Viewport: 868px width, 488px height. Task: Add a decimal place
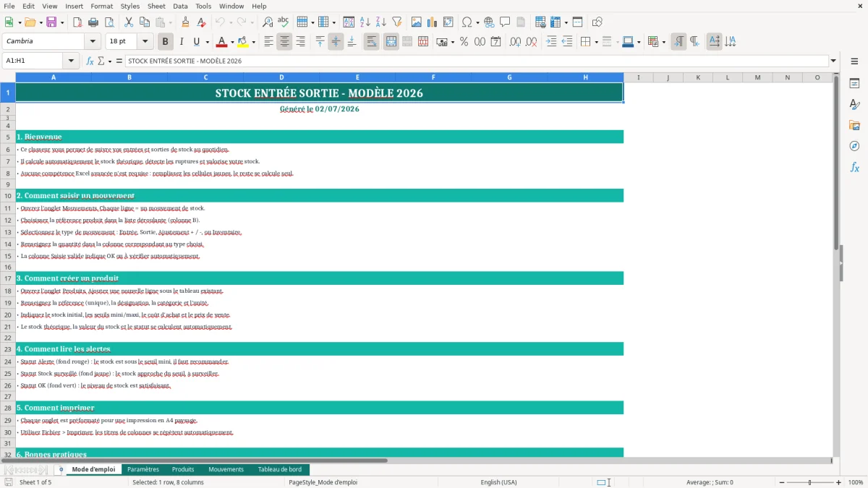[514, 42]
